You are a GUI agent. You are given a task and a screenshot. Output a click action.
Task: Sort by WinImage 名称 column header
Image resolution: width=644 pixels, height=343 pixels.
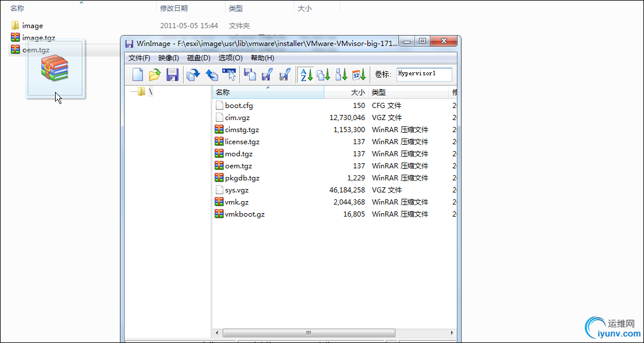268,93
